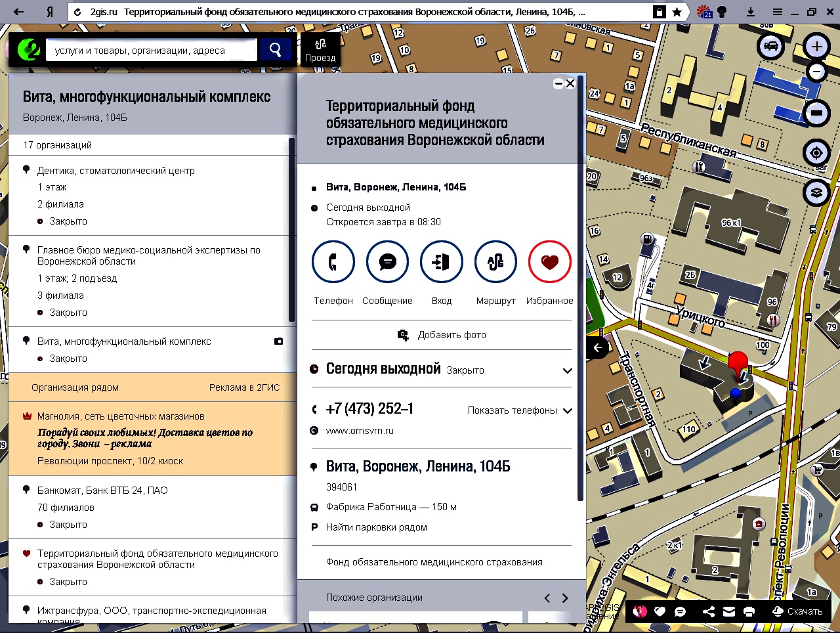Open Банкомат, Банк ВТБ 24 entry

tap(102, 491)
